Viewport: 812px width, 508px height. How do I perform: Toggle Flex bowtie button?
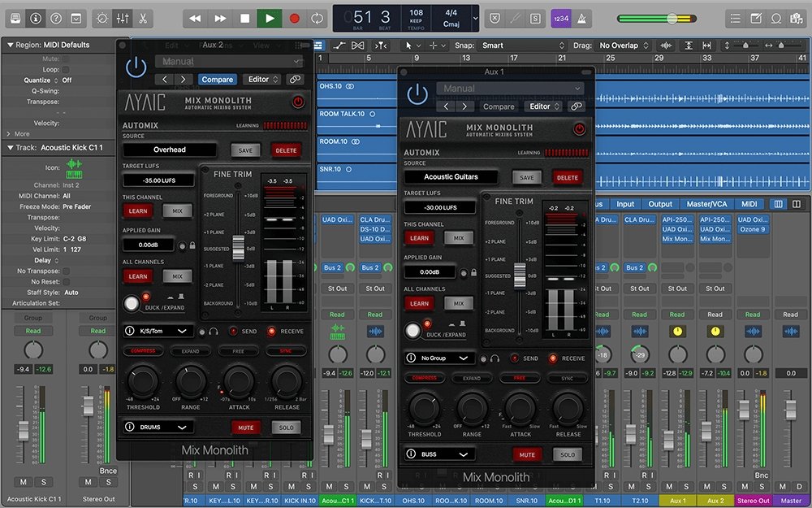[x=357, y=46]
